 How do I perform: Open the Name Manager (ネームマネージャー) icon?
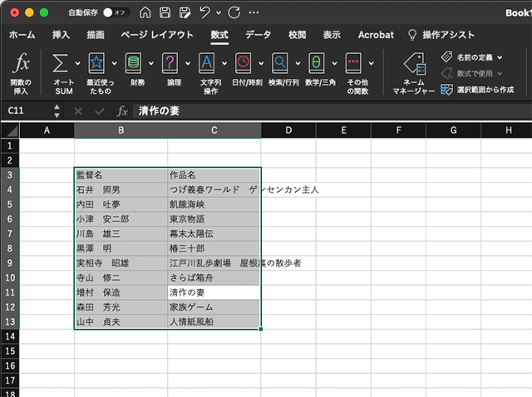point(413,65)
